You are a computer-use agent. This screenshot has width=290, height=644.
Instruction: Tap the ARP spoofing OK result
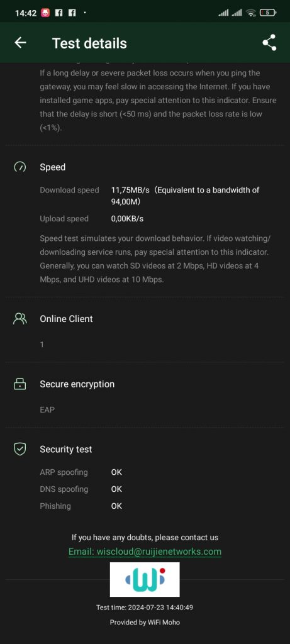coord(116,472)
